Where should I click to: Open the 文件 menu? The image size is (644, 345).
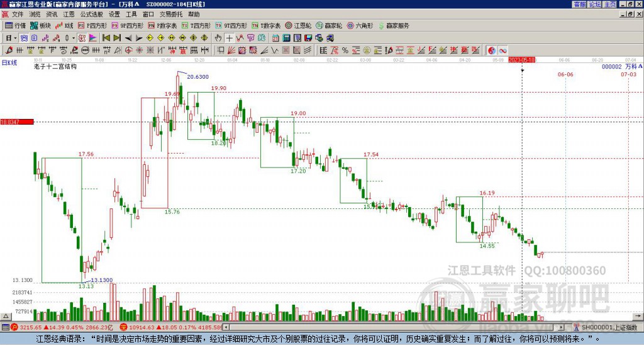pyautogui.click(x=18, y=14)
